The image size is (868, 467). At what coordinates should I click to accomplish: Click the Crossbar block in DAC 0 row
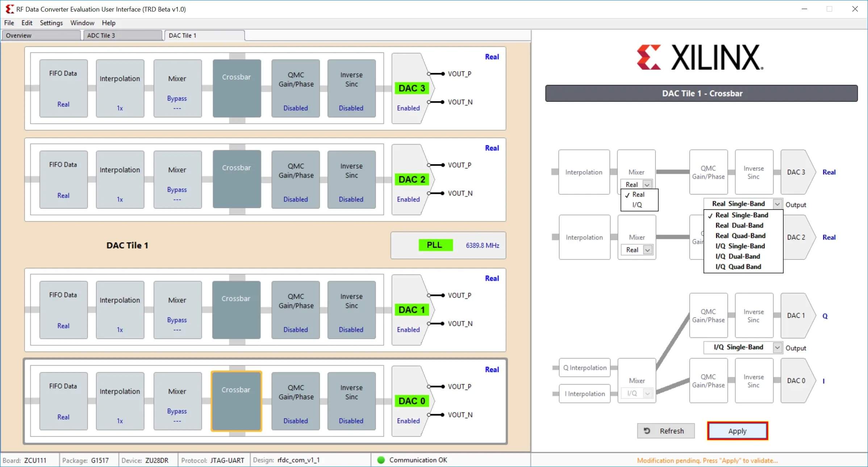236,401
